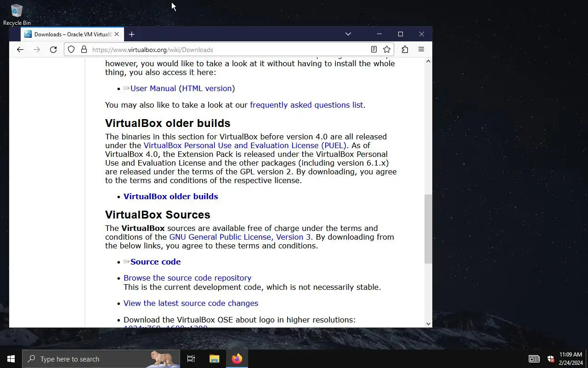Open GNU General Public License, Version 3 link
The height and width of the screenshot is (368, 588).
pyautogui.click(x=240, y=237)
